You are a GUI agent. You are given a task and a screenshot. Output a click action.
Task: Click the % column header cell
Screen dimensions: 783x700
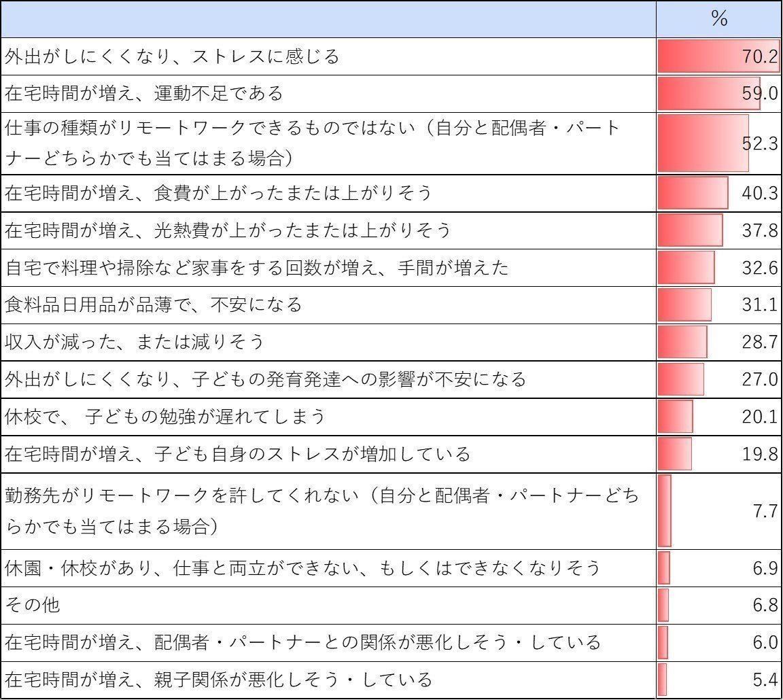(718, 19)
